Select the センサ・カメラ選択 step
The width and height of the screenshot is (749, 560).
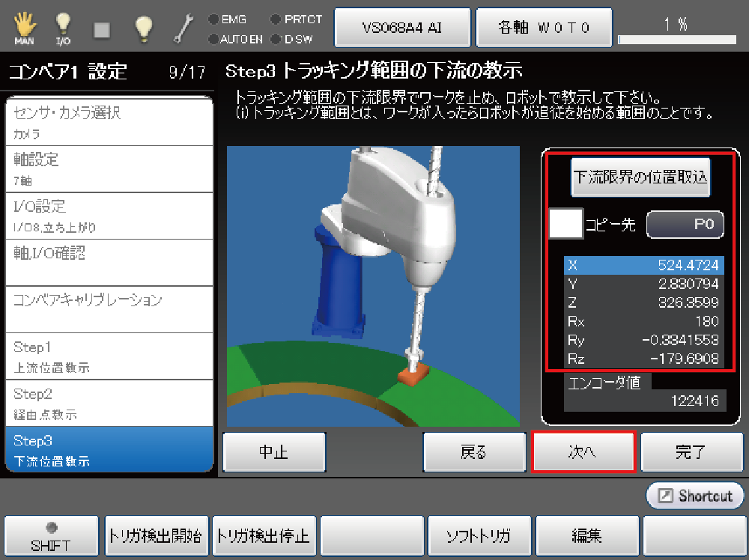pyautogui.click(x=109, y=122)
